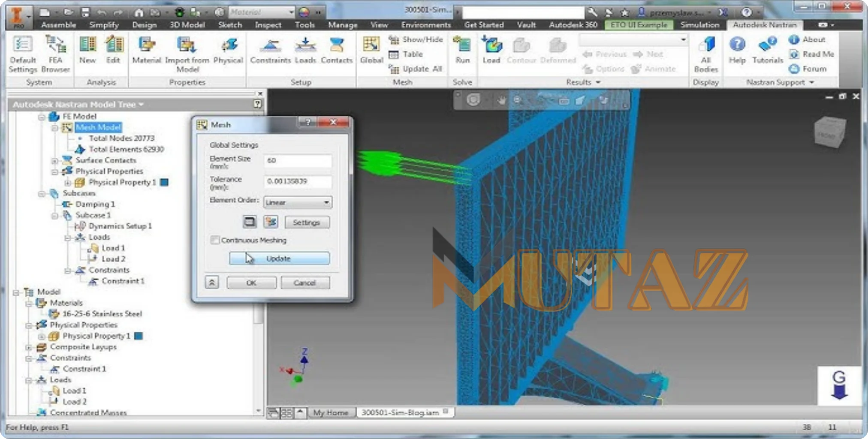Add Constraints from Setup panel
The height and width of the screenshot is (439, 868).
(271, 50)
